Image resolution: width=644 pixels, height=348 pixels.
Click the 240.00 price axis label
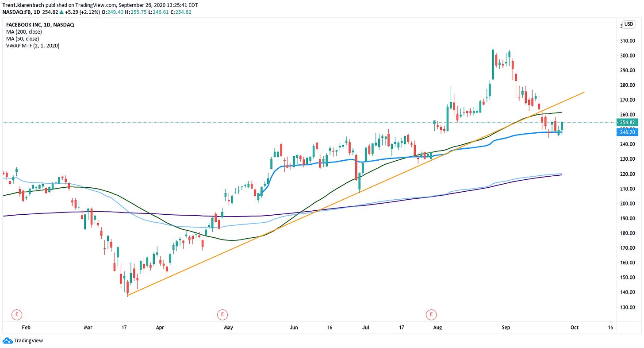[x=629, y=144]
